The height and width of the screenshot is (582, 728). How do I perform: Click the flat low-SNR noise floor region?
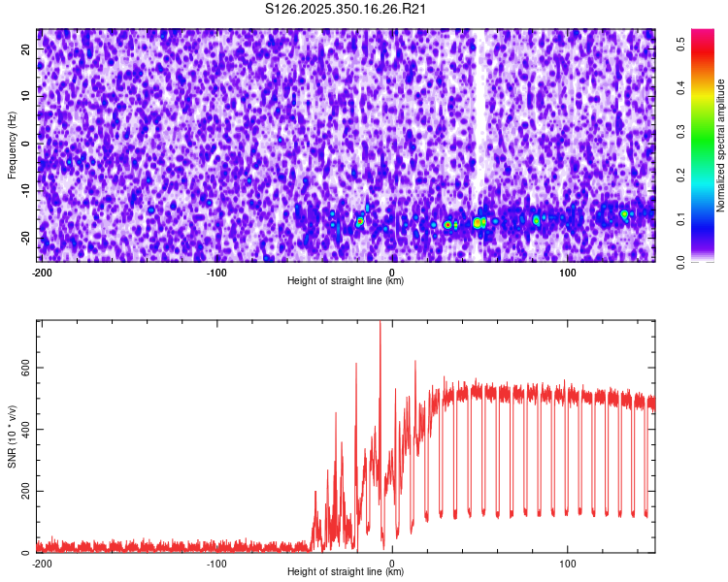[165, 546]
